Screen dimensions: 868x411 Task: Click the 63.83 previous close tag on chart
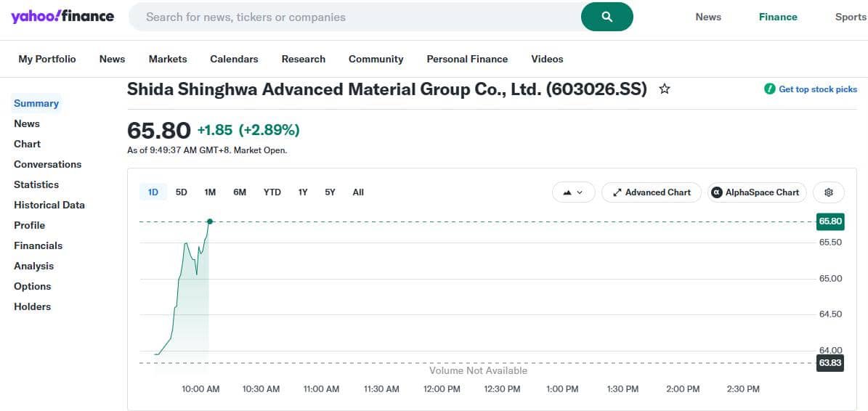830,363
